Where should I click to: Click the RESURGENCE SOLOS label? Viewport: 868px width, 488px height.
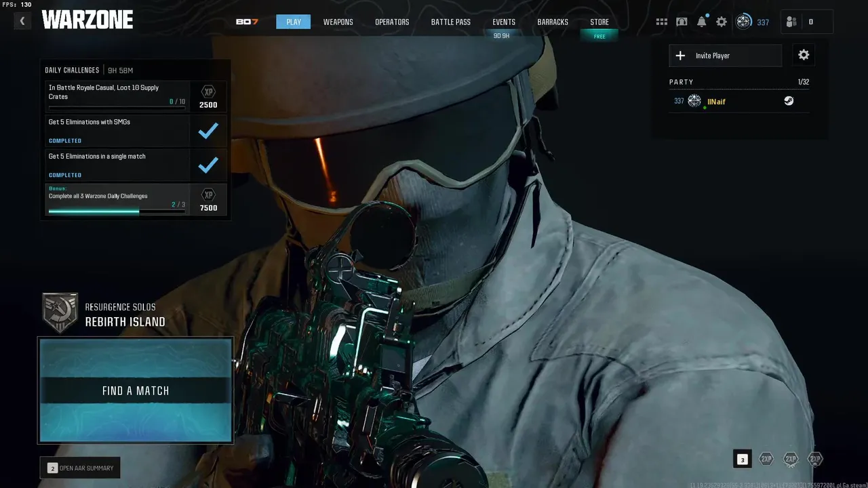click(x=120, y=307)
